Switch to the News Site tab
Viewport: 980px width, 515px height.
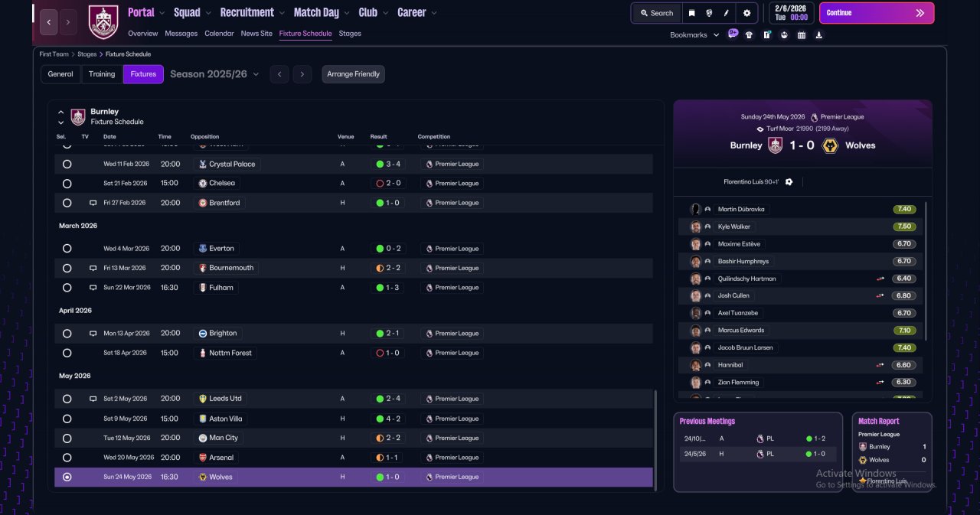tap(256, 34)
